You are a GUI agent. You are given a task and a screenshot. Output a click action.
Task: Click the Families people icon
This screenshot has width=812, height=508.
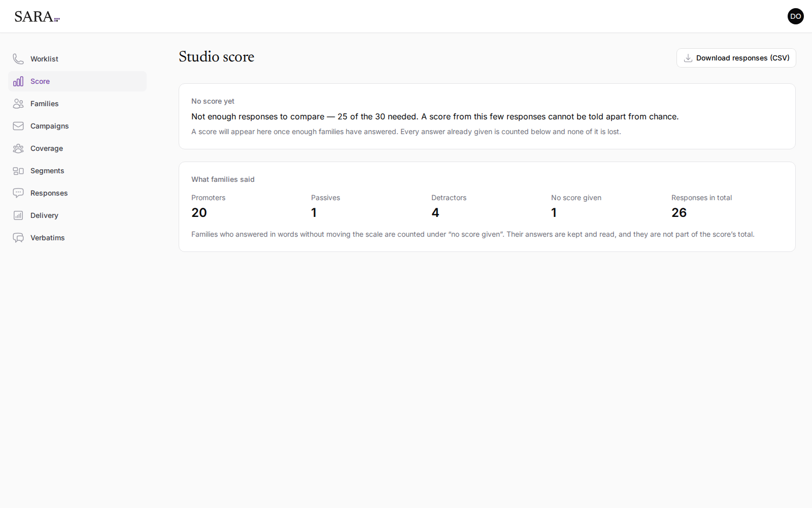(18, 104)
